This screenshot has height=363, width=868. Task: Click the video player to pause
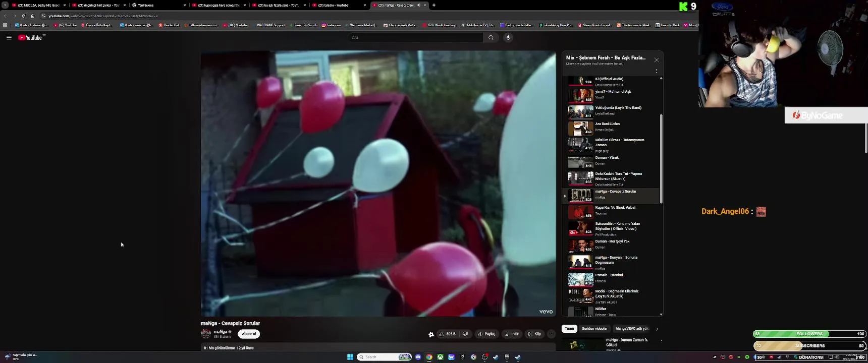(378, 184)
